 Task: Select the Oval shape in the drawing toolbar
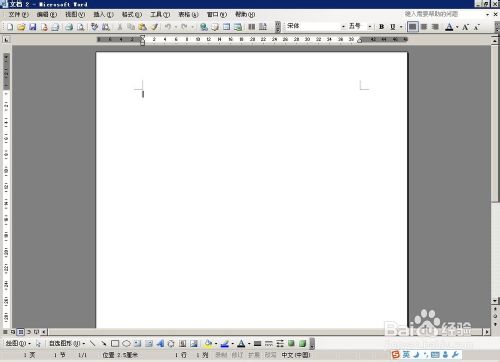pyautogui.click(x=126, y=343)
